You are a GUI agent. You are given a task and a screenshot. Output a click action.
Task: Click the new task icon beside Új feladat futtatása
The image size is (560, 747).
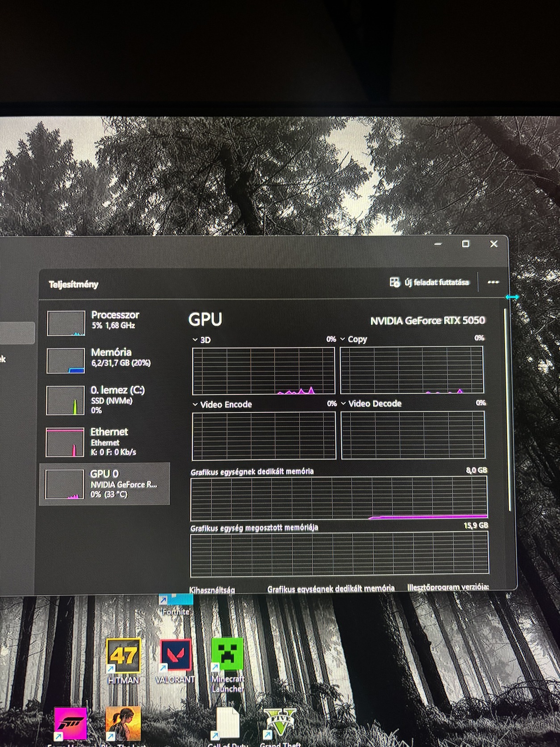pyautogui.click(x=395, y=282)
